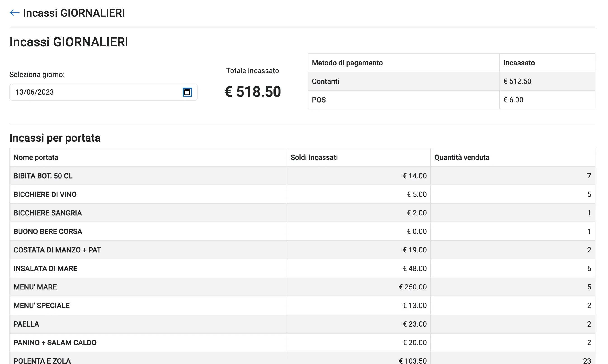Click the blue back arrow icon

click(14, 13)
